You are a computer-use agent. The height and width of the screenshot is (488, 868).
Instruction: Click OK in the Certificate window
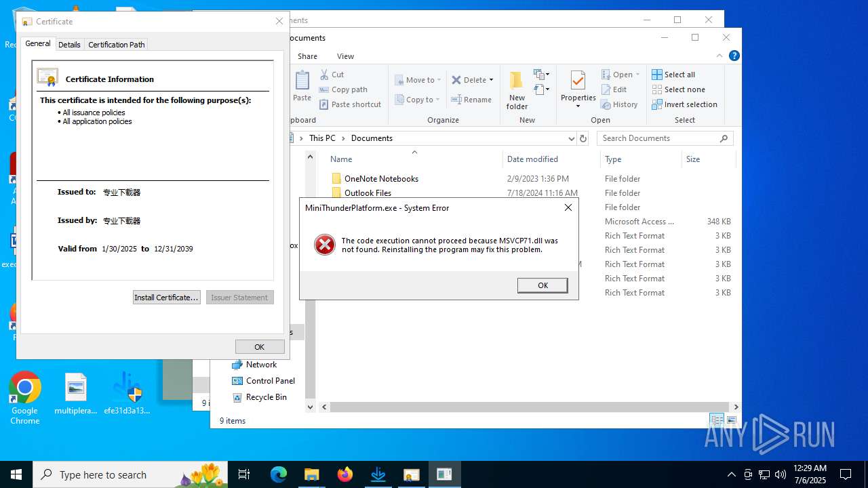point(260,346)
